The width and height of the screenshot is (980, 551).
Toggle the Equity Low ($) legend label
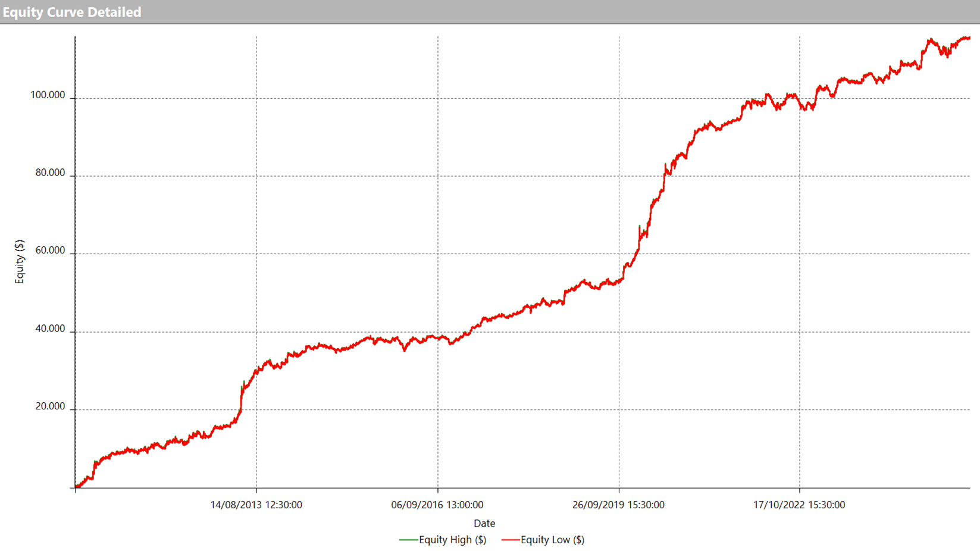coord(552,540)
